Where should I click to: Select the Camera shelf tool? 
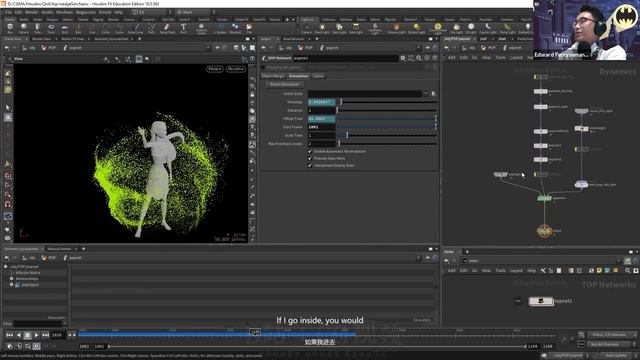[x=306, y=28]
